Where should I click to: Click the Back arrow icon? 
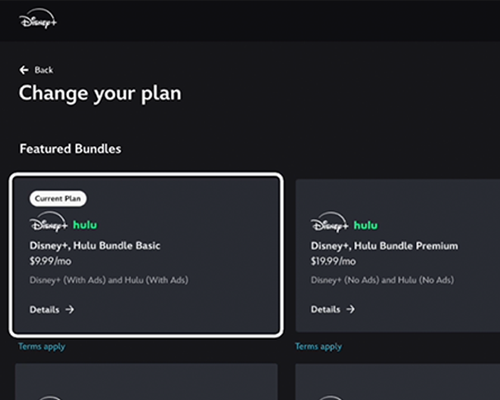point(24,70)
